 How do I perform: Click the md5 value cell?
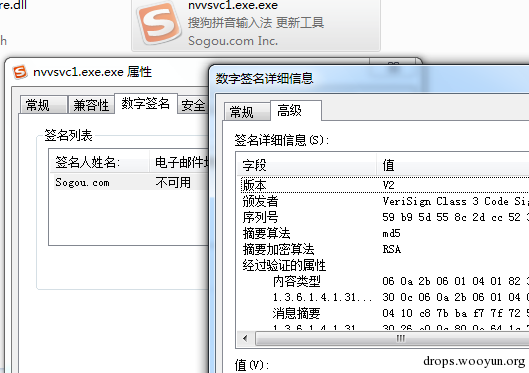pos(391,233)
